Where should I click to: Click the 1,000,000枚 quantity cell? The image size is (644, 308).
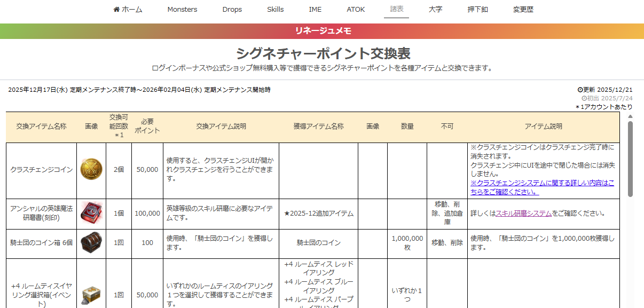coord(407,243)
